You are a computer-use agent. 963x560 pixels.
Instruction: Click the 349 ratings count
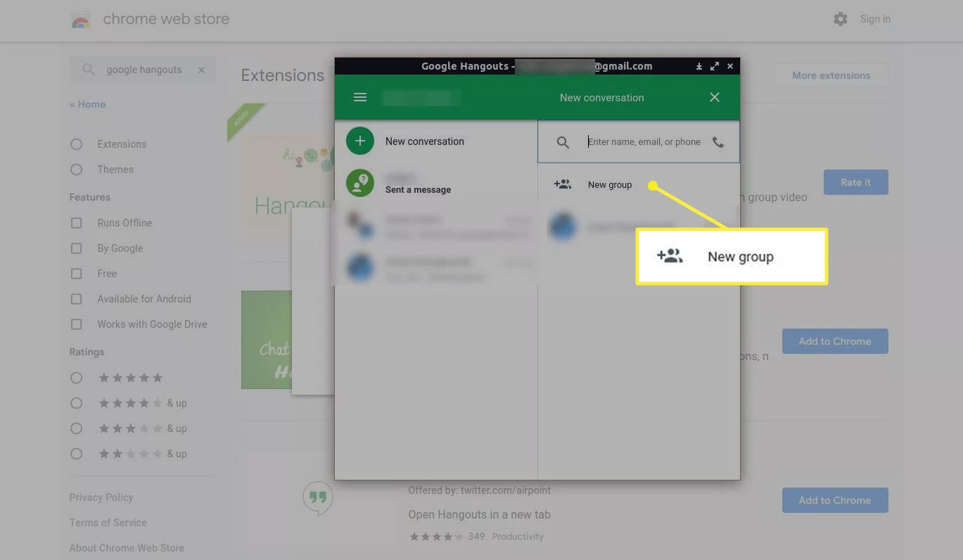pos(476,536)
